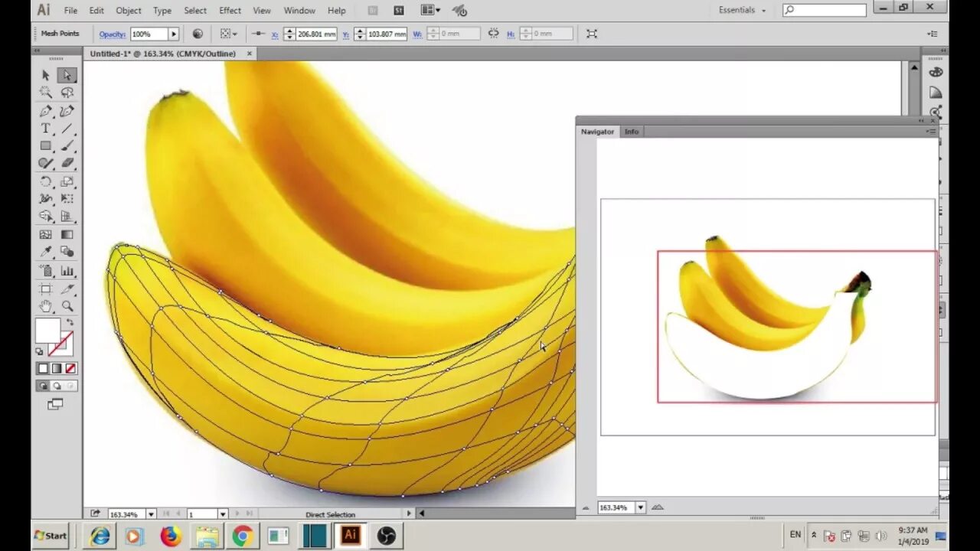
Task: Switch to the Navigator tab
Action: [597, 132]
